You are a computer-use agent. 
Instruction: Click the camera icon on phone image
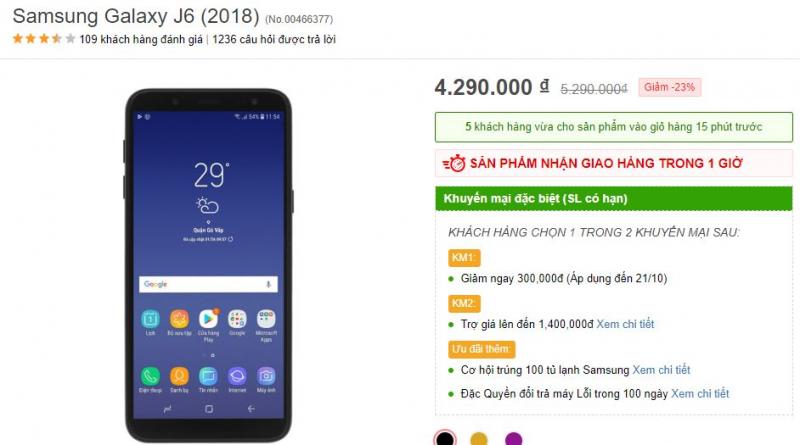coord(266,376)
